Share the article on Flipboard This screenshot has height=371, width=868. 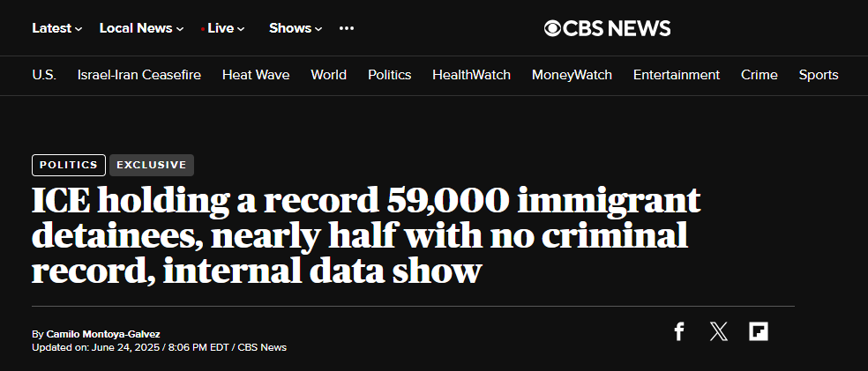tap(759, 331)
